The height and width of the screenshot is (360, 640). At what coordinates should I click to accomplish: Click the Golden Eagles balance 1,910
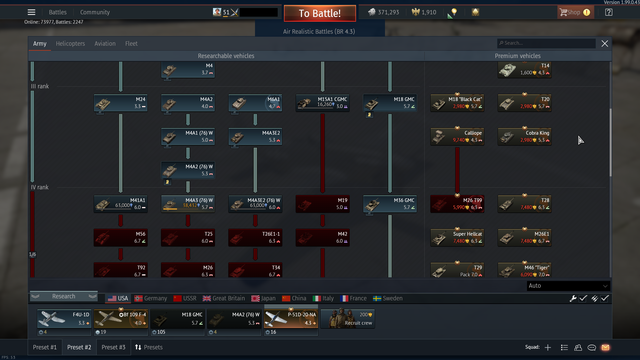[x=424, y=12]
